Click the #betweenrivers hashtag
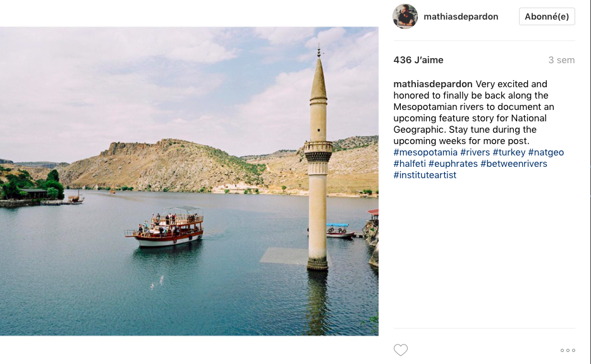591x364 pixels. point(514,164)
